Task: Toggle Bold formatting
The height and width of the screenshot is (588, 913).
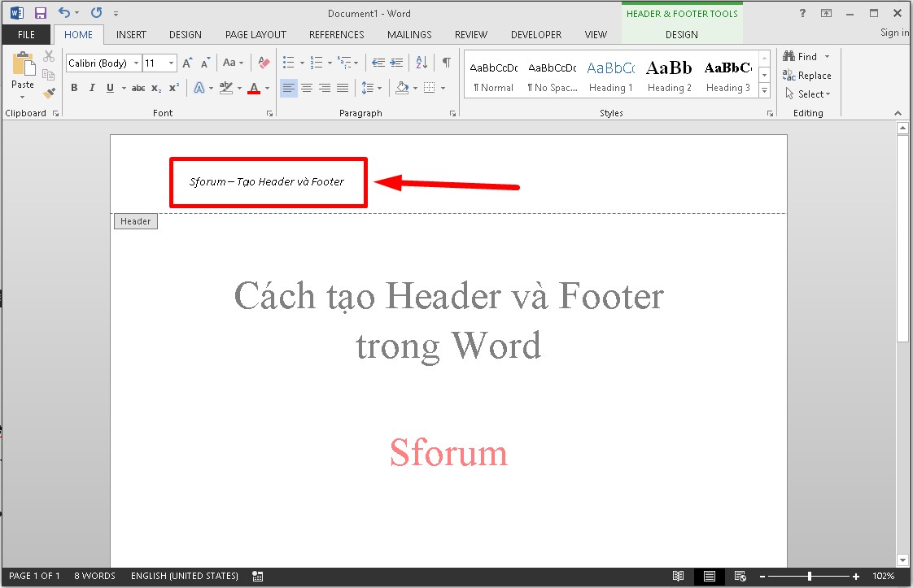Action: 74,88
